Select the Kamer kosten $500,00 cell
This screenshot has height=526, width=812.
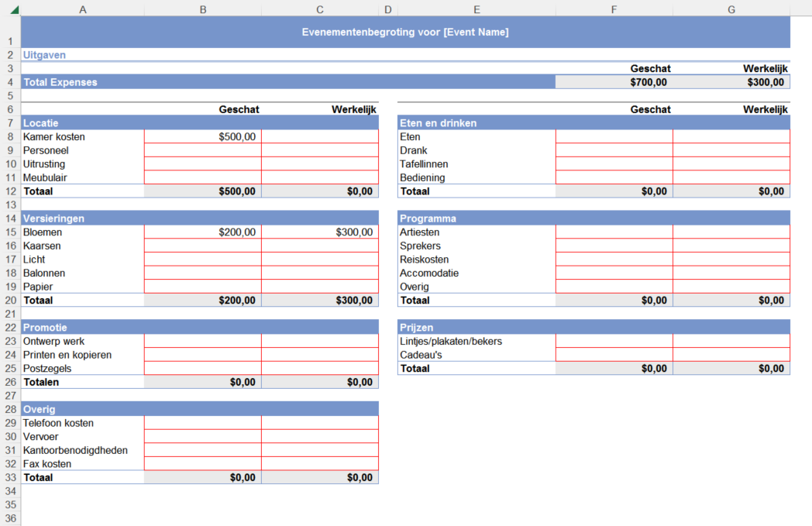coord(203,137)
